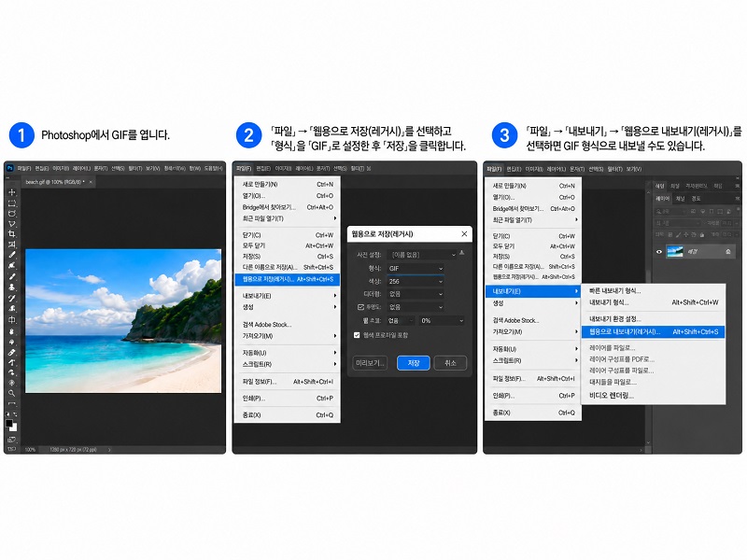Open the 디더링 dropdown
Image resolution: width=747 pixels, height=560 pixels.
[416, 294]
